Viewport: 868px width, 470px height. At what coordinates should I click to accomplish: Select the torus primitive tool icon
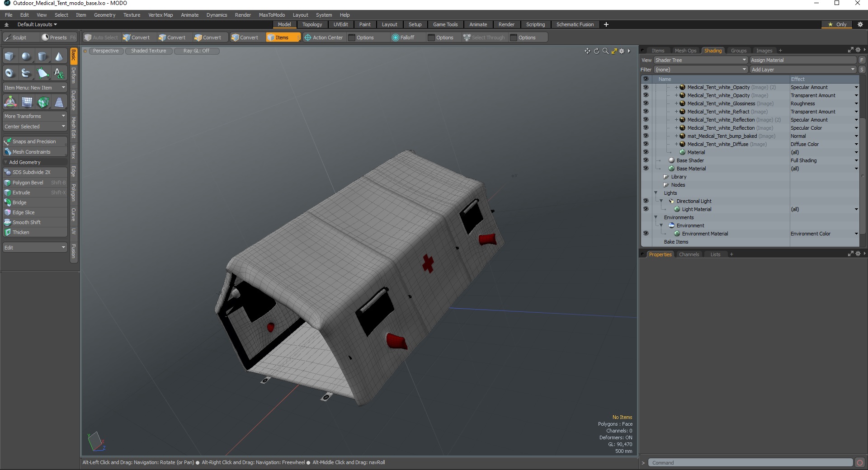pos(9,73)
